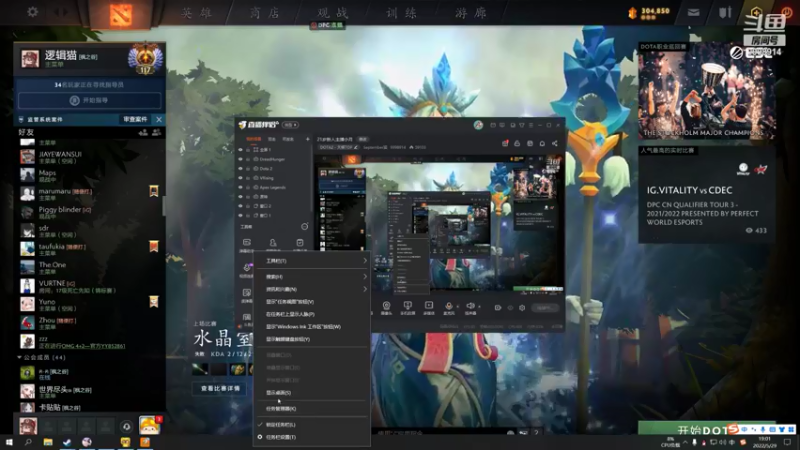The width and height of the screenshot is (800, 450).
Task: Select friend The One
Action: coord(87,267)
